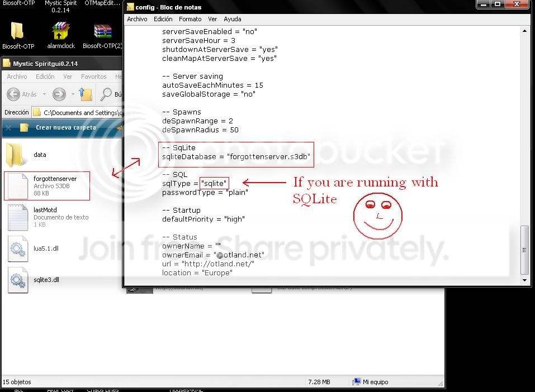
Task: Open the back button history dropdown arrow
Action: pyautogui.click(x=44, y=94)
